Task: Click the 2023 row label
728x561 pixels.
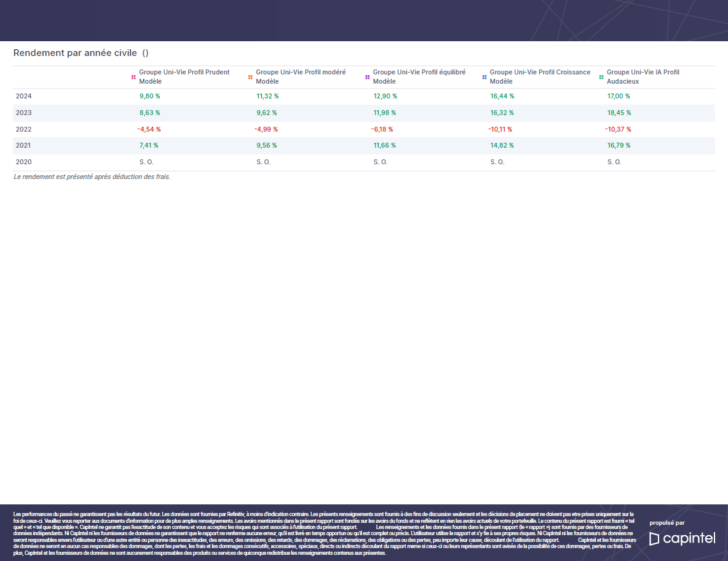Action: [24, 113]
